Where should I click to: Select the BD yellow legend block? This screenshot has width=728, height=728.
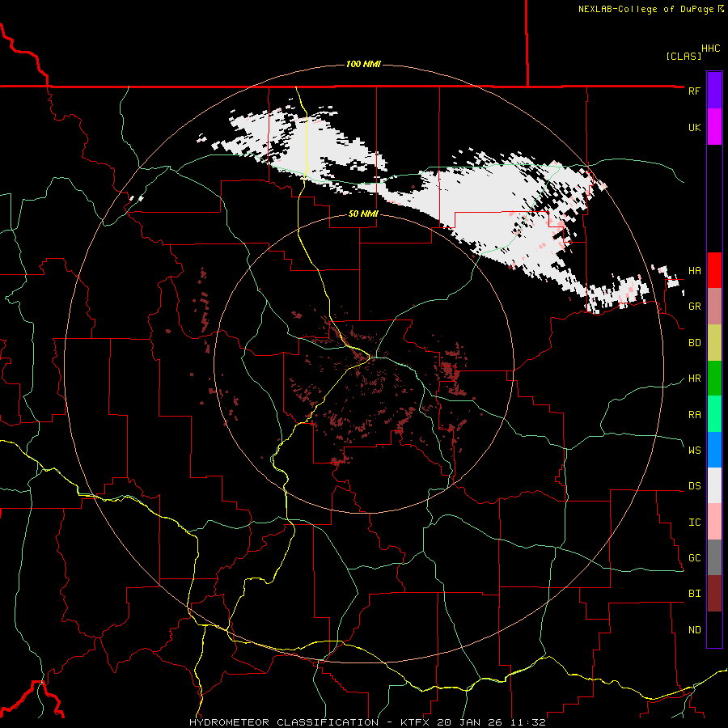tap(714, 342)
